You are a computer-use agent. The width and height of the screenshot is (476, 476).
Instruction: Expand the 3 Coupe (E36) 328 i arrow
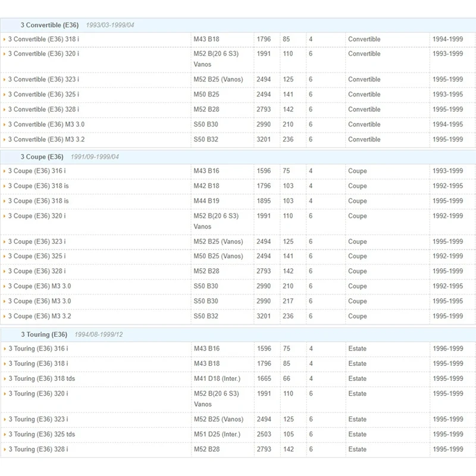[x=4, y=271]
